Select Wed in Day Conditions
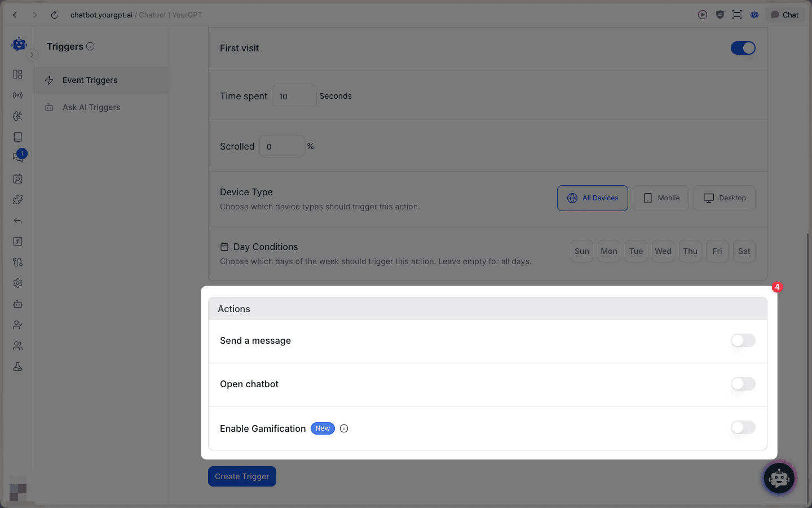 pos(663,251)
